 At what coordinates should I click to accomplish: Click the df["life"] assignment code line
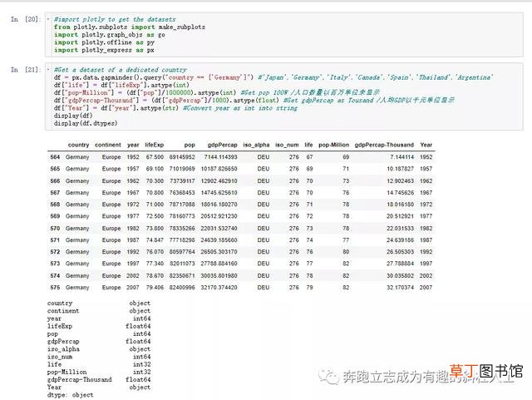121,85
